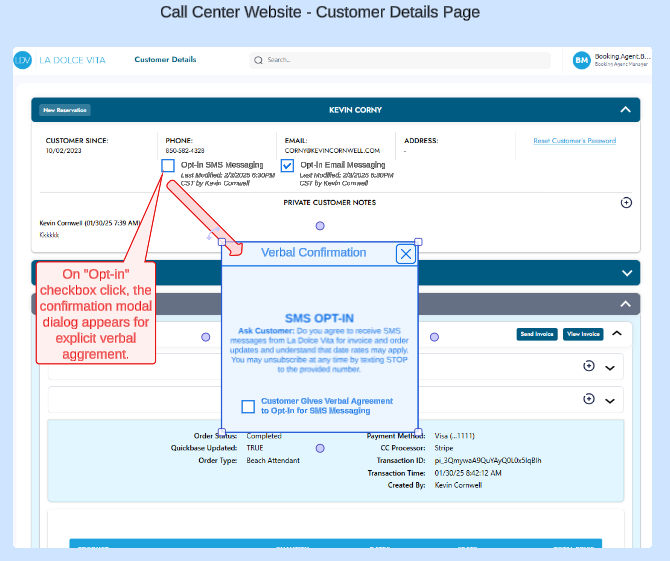The image size is (670, 561).
Task: Collapse the gray section header
Action: click(x=626, y=303)
